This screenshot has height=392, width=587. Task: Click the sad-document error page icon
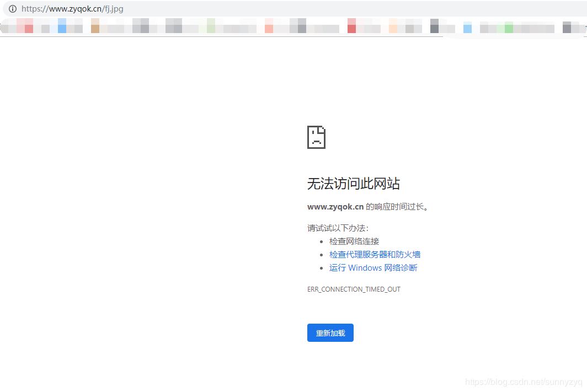(x=316, y=137)
